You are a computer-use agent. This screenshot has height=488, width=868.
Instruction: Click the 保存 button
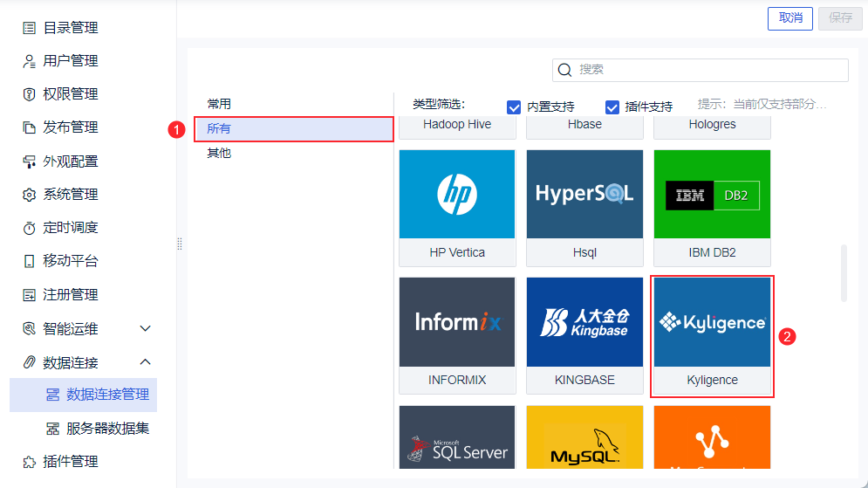click(x=840, y=18)
